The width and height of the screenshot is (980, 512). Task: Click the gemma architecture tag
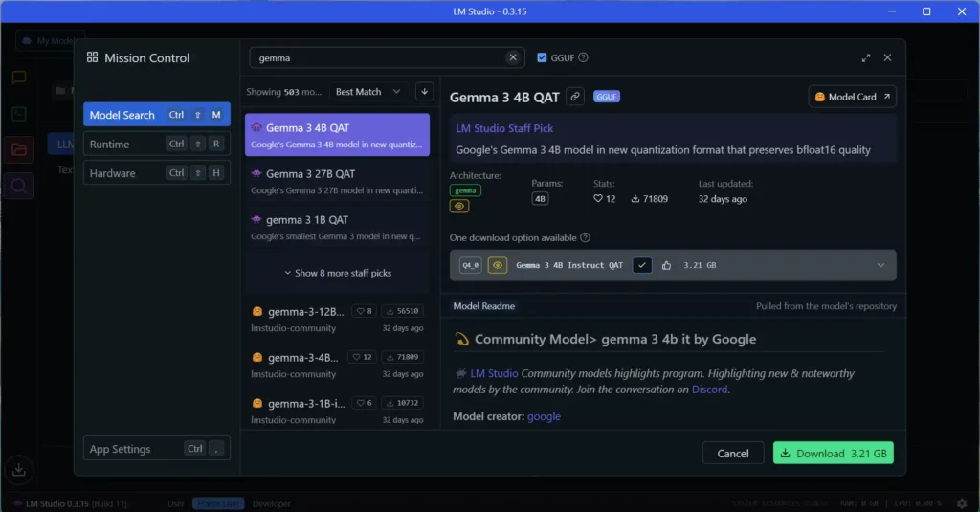(465, 190)
